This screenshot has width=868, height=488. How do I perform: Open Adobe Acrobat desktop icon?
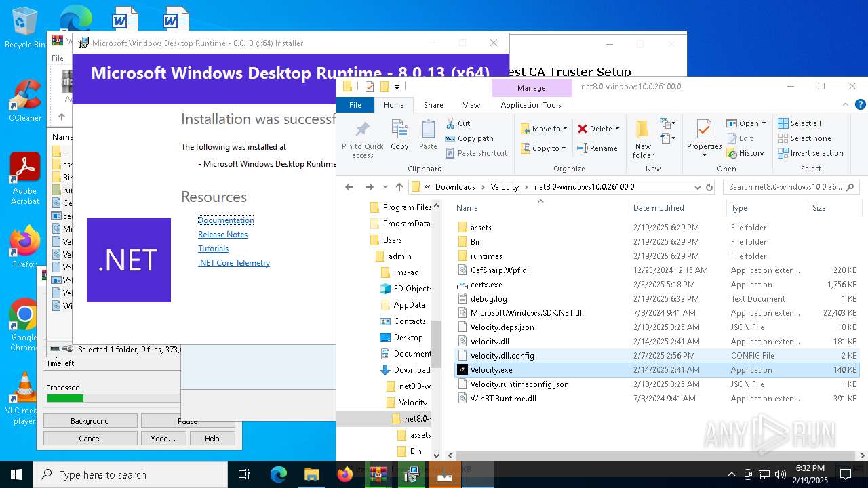pyautogui.click(x=24, y=179)
